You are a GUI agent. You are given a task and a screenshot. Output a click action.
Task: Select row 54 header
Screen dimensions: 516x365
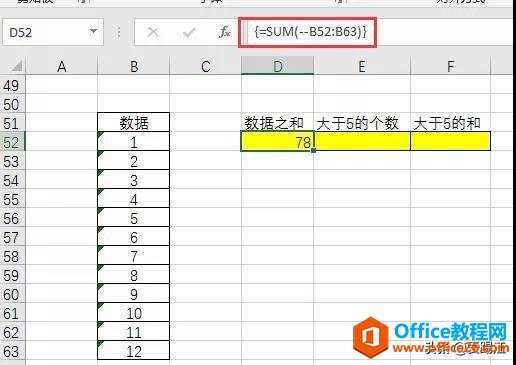tap(12, 180)
